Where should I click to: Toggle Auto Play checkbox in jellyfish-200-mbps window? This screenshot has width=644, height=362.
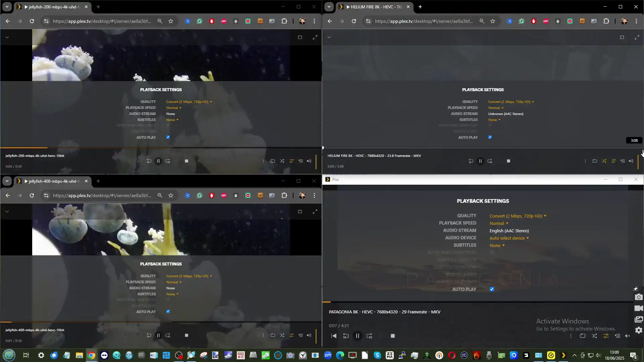tap(168, 137)
